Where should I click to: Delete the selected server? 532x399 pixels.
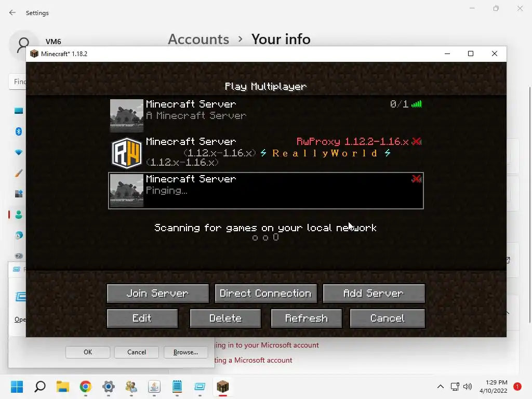point(225,318)
